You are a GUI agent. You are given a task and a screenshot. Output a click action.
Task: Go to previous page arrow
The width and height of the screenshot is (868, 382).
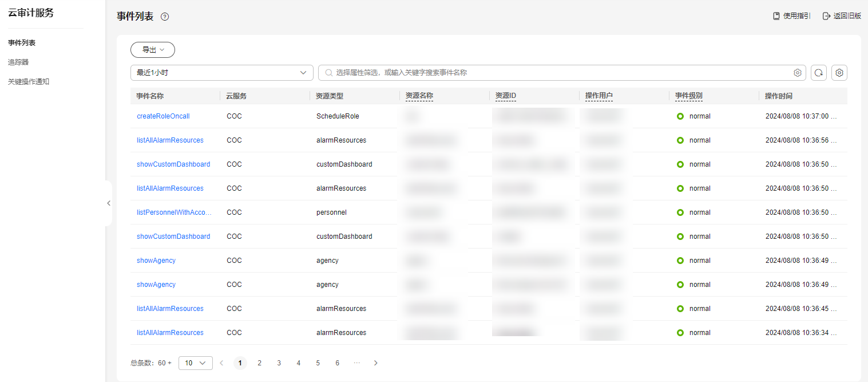221,363
